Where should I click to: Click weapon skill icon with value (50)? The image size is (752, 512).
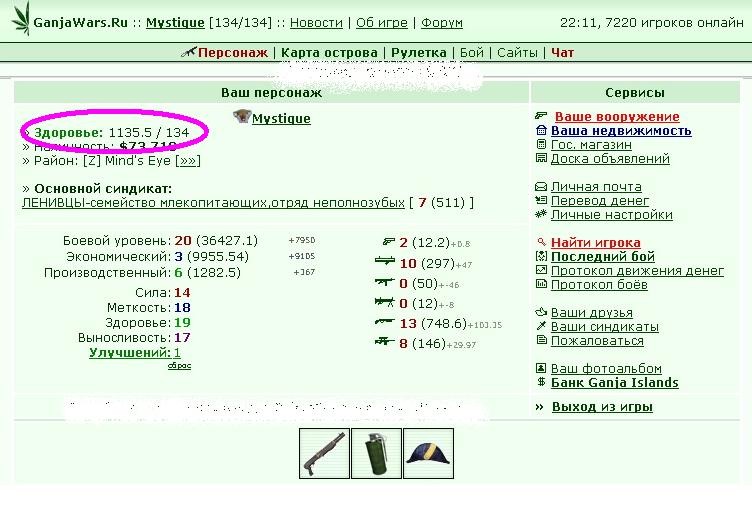pos(385,282)
